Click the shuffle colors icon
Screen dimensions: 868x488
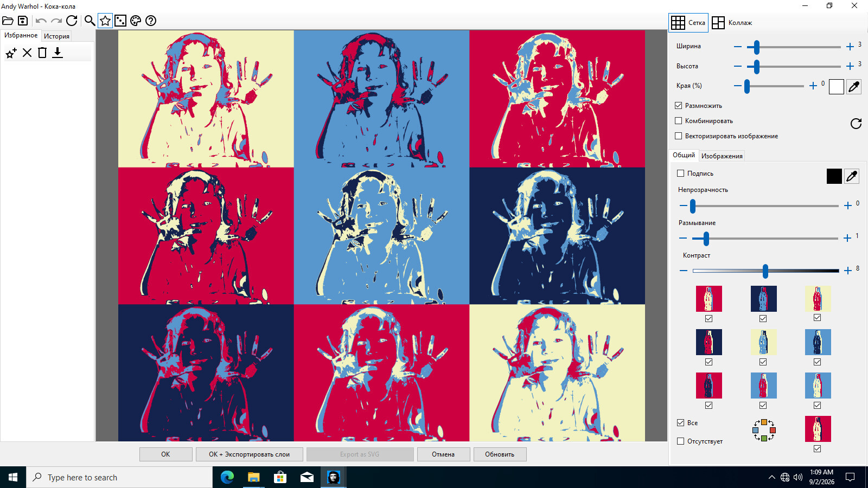pyautogui.click(x=764, y=430)
